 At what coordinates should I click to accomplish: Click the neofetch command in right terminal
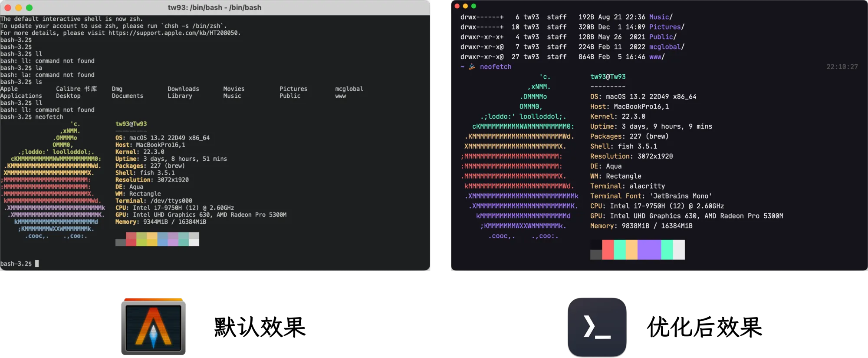496,67
